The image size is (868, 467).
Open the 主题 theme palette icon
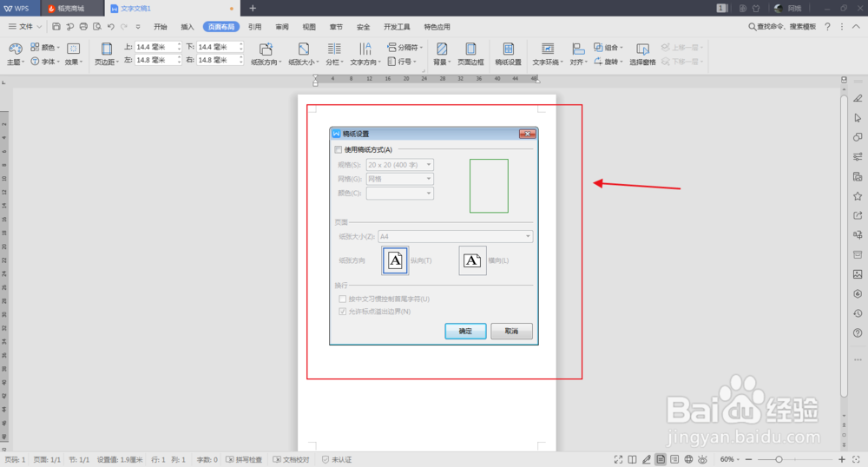(x=15, y=49)
